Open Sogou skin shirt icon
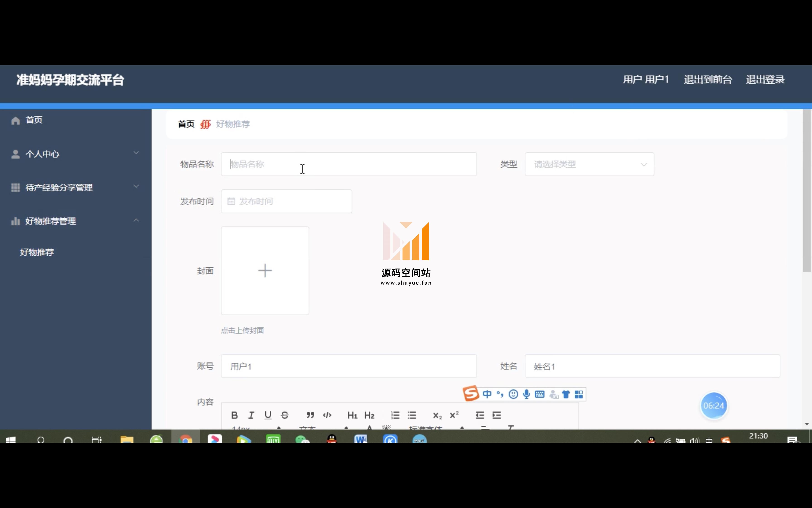812x508 pixels. [x=566, y=394]
